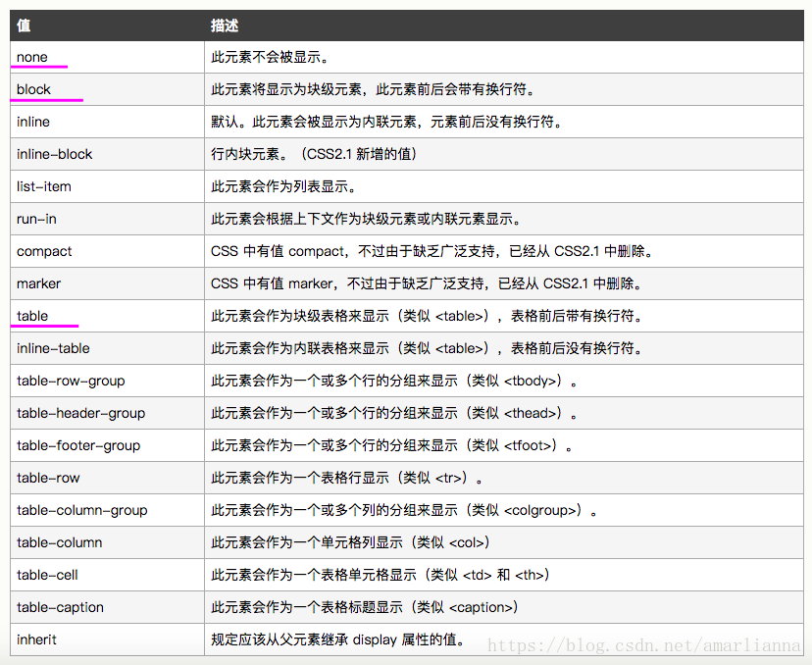Select the 'table-header-group' value cell

click(x=107, y=413)
